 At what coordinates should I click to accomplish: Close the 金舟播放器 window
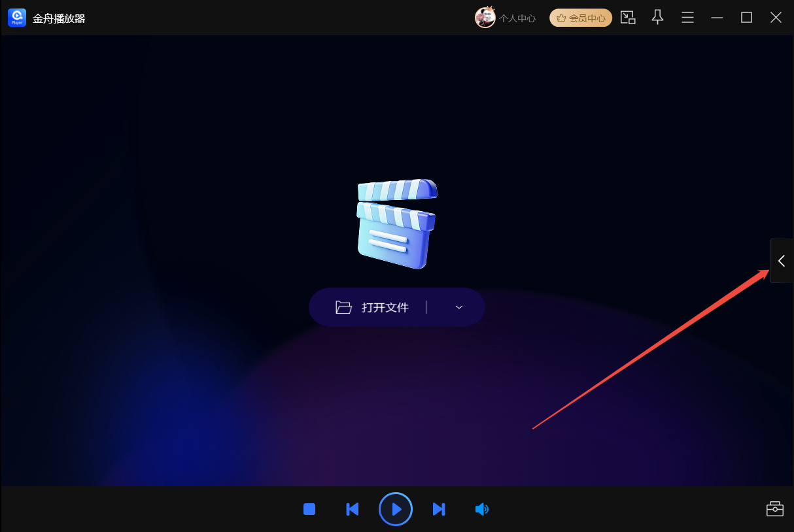(776, 18)
